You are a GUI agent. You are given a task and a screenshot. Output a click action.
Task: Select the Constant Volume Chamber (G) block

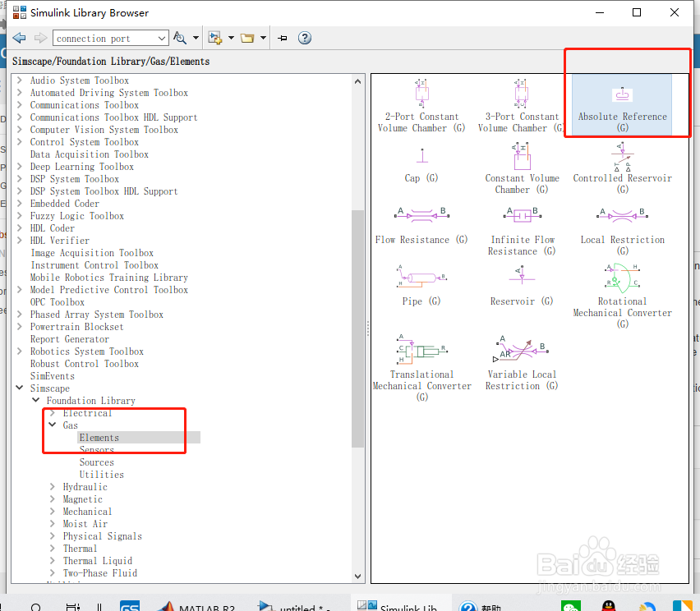click(x=522, y=168)
